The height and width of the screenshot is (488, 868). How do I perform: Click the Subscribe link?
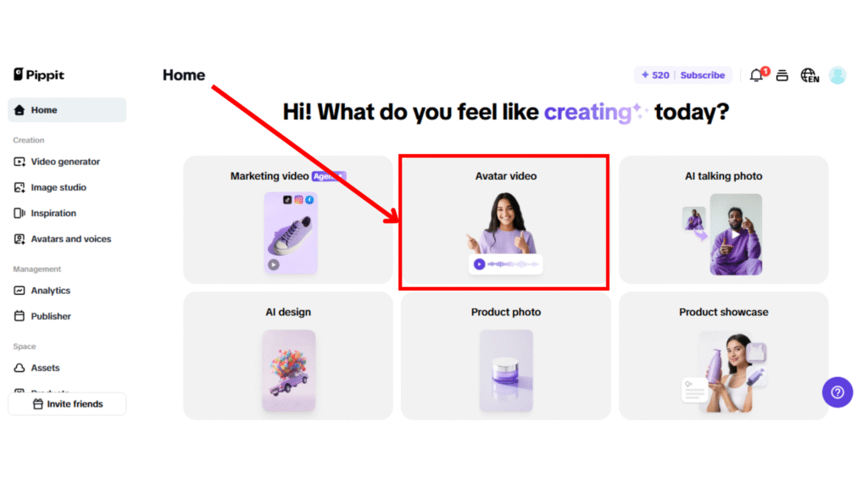click(x=703, y=75)
